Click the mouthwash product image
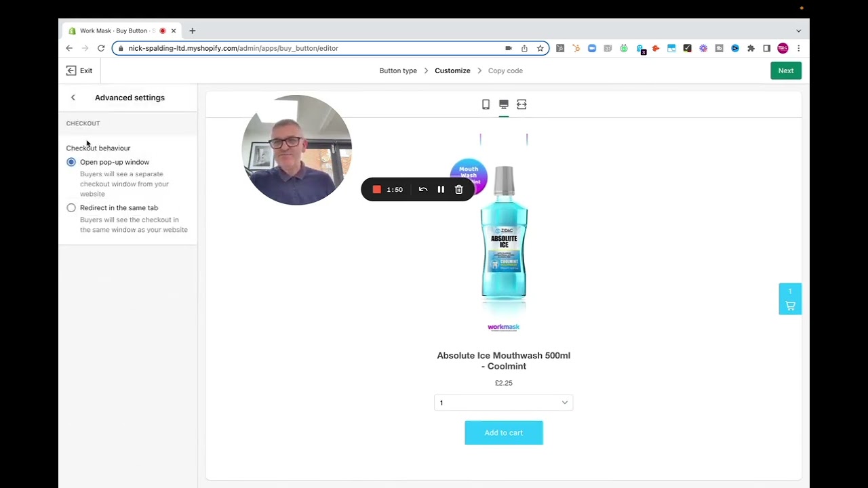This screenshot has width=868, height=488. (504, 232)
